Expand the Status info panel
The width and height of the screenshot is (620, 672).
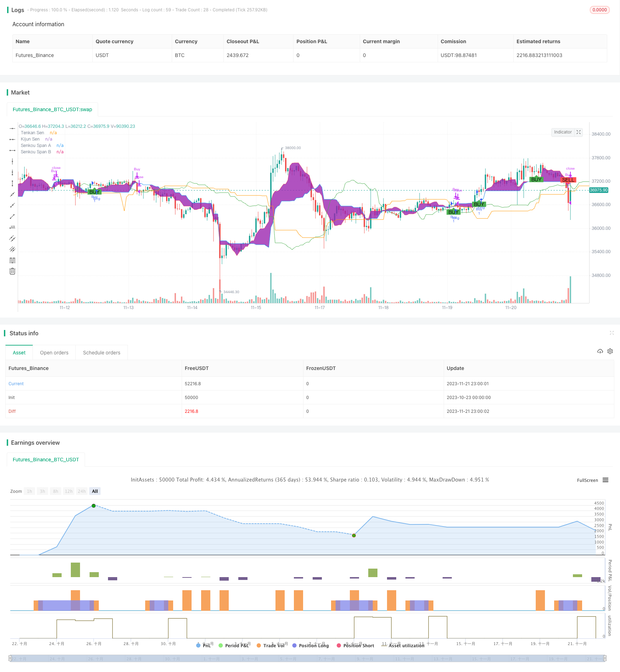click(x=612, y=333)
